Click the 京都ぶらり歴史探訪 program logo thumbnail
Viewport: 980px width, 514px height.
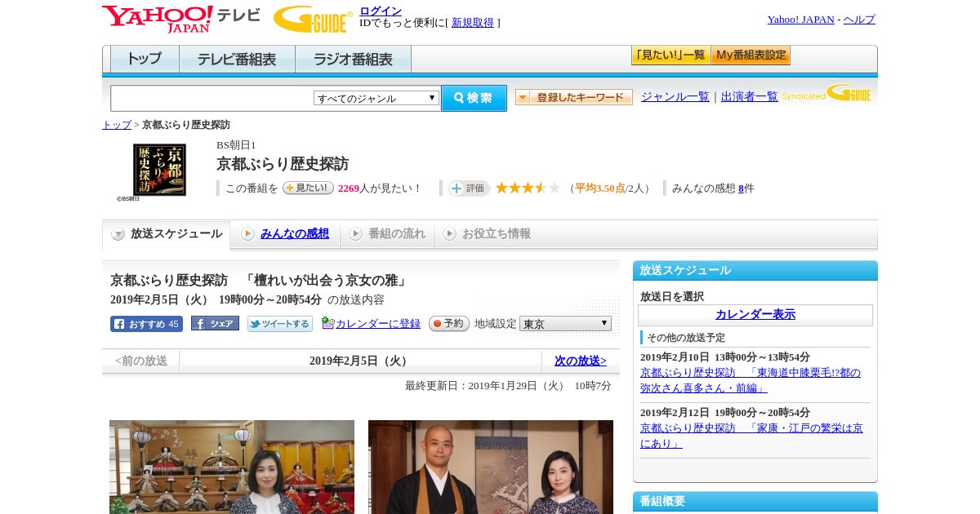point(159,170)
